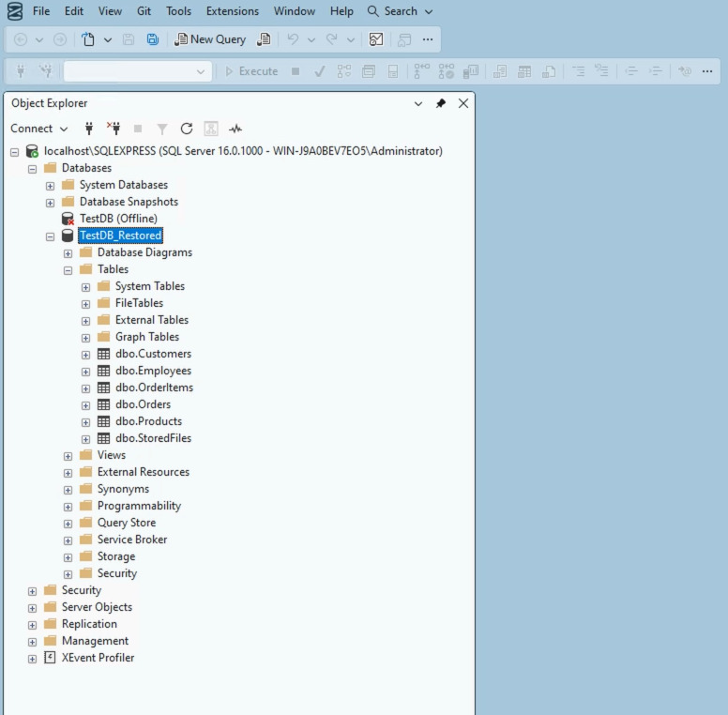Open the File menu
Viewport: 728px width, 715px height.
(x=41, y=11)
